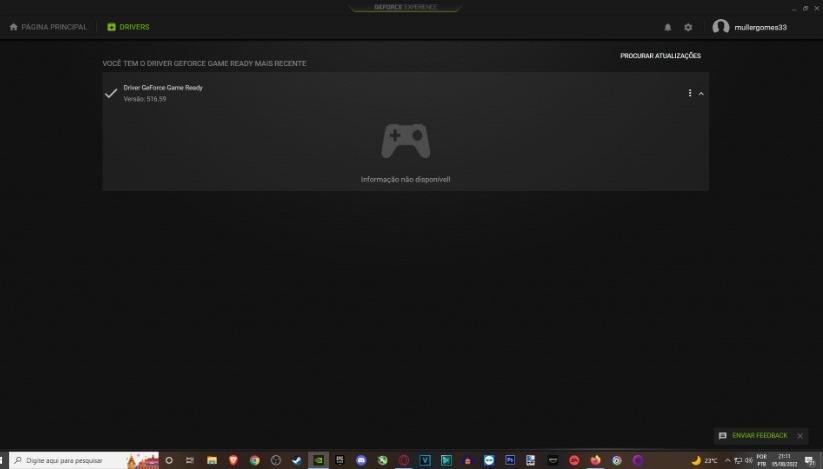Click the Windows taskbar search box
This screenshot has height=469, width=823.
click(x=84, y=460)
